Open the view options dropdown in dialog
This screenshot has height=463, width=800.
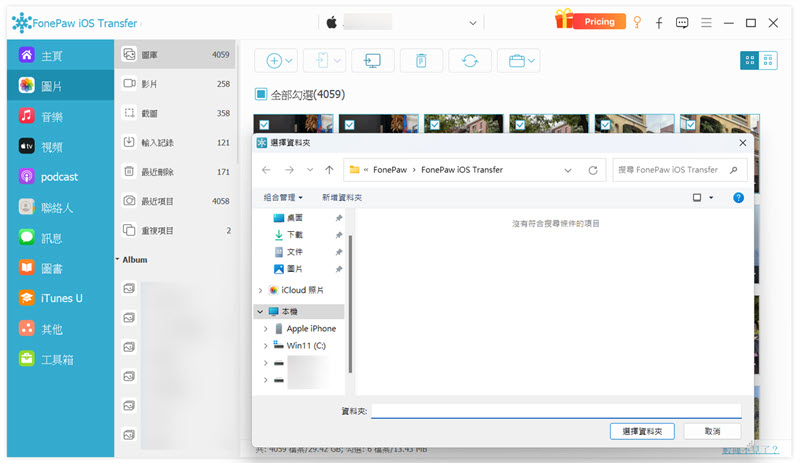(711, 198)
